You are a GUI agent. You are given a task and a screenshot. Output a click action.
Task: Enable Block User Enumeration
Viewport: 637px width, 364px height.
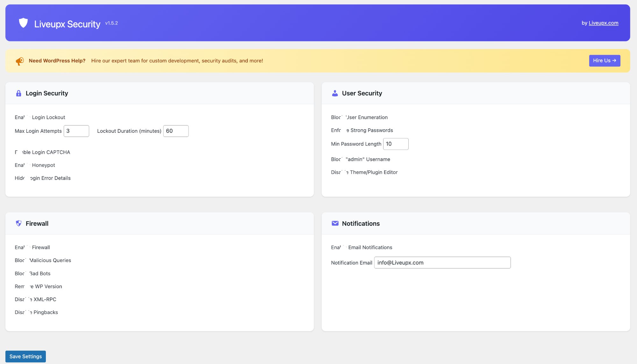coord(344,117)
